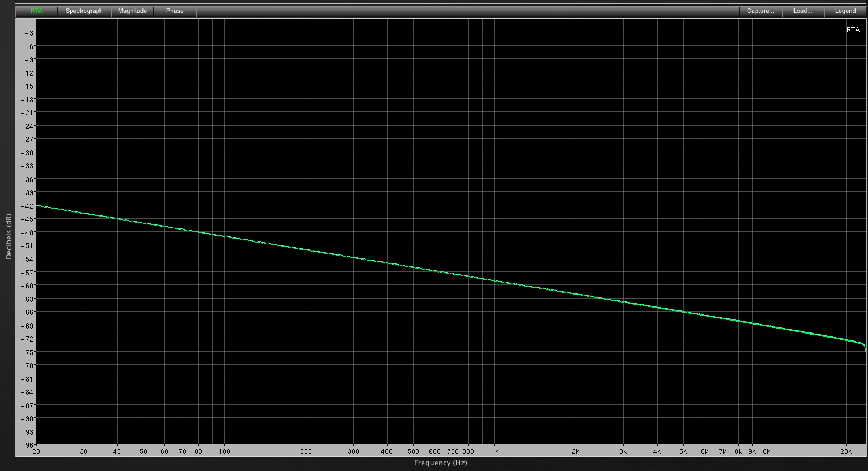This screenshot has height=471, width=868.
Task: Click the 2k frequency axis label
Action: tap(576, 452)
